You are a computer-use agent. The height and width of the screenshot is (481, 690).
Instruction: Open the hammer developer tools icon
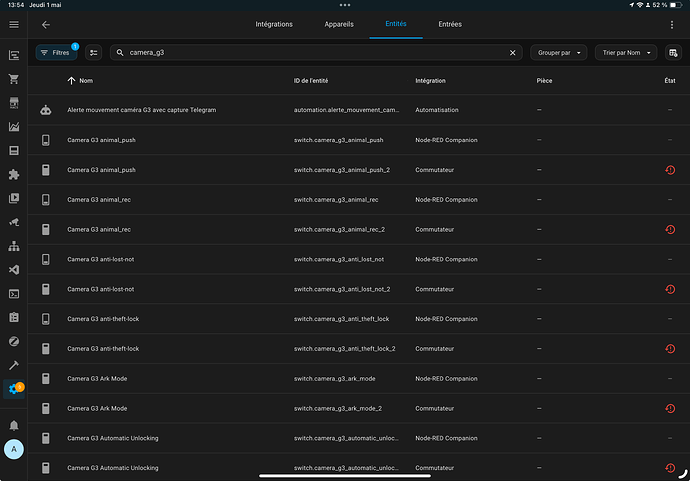tap(14, 365)
